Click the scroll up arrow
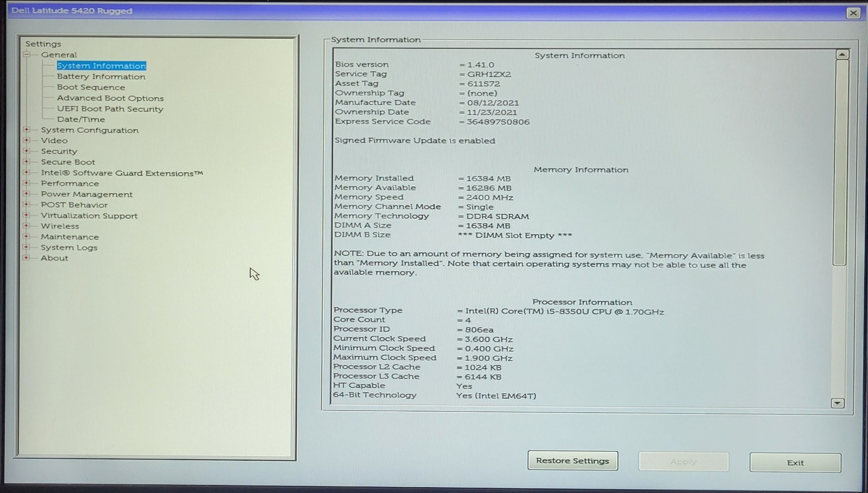This screenshot has width=868, height=493. (842, 54)
